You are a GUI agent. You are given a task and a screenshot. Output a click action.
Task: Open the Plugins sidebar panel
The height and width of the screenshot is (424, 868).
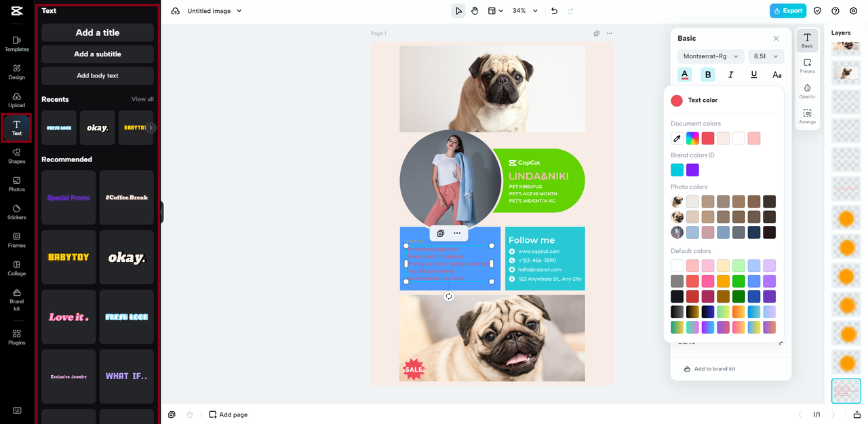point(16,336)
